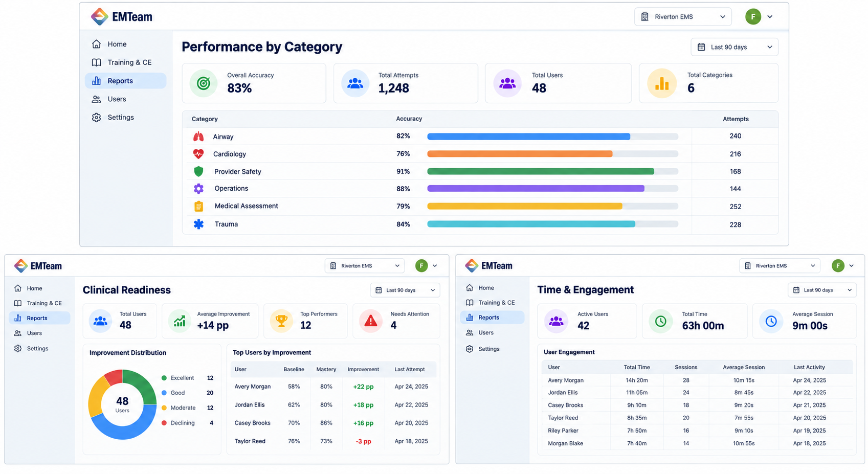Click Riley Parker in User Engagement table
This screenshot has width=868, height=474.
pyautogui.click(x=563, y=431)
